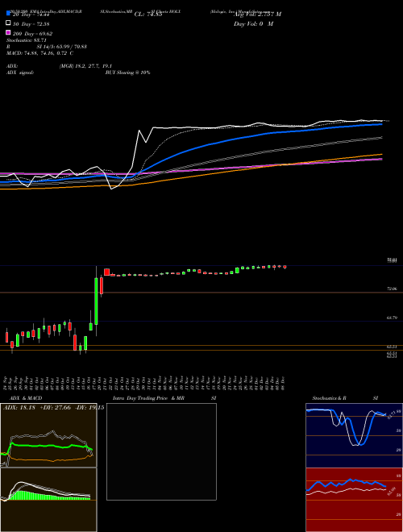Open the red RSI chart panel
This screenshot has height=532, width=403.
point(354,500)
